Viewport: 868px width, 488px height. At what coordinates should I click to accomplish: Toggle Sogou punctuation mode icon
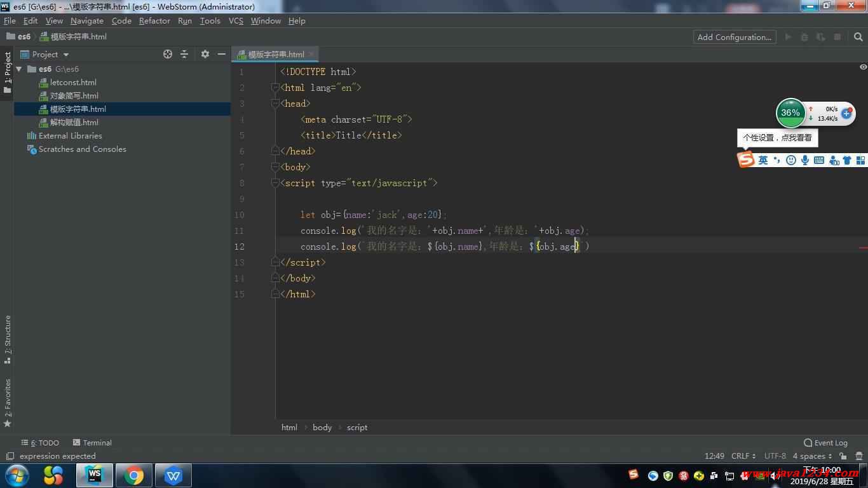pos(776,160)
